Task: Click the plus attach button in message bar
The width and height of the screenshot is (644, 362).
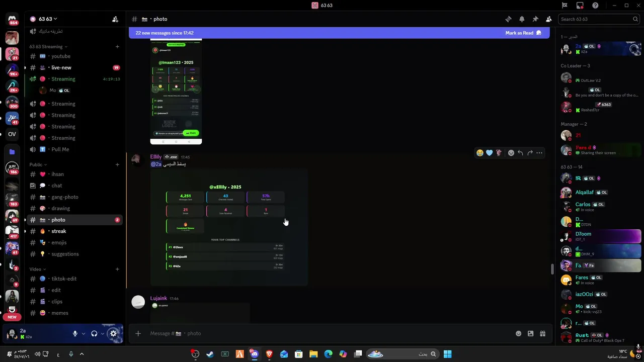Action: point(138,333)
